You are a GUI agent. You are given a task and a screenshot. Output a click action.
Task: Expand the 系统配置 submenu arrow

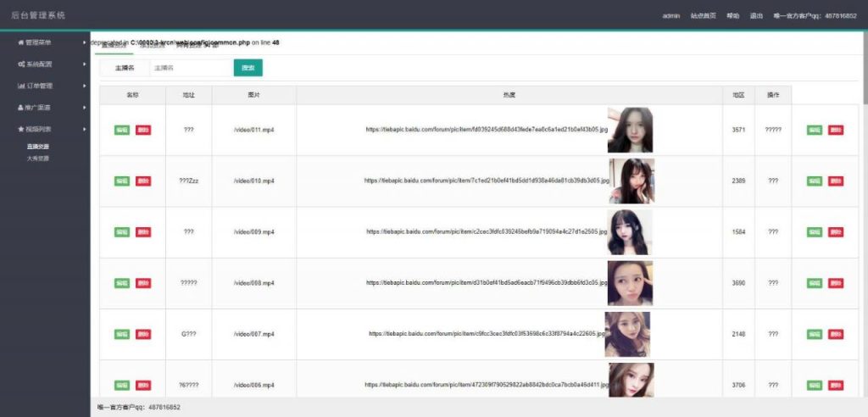click(84, 64)
